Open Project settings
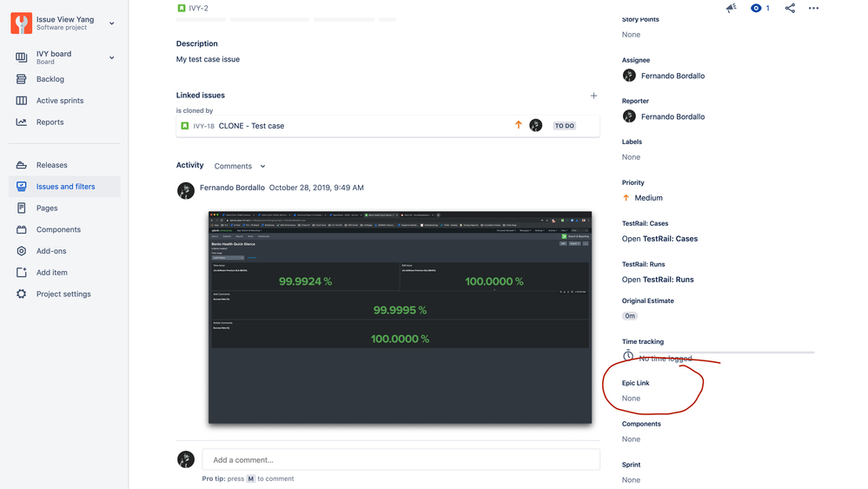 tap(63, 294)
